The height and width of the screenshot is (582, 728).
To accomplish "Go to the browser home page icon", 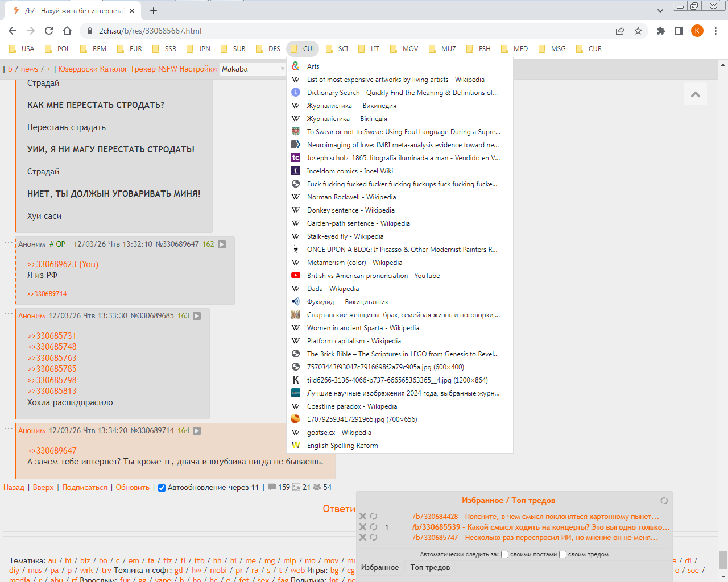I will [67, 31].
